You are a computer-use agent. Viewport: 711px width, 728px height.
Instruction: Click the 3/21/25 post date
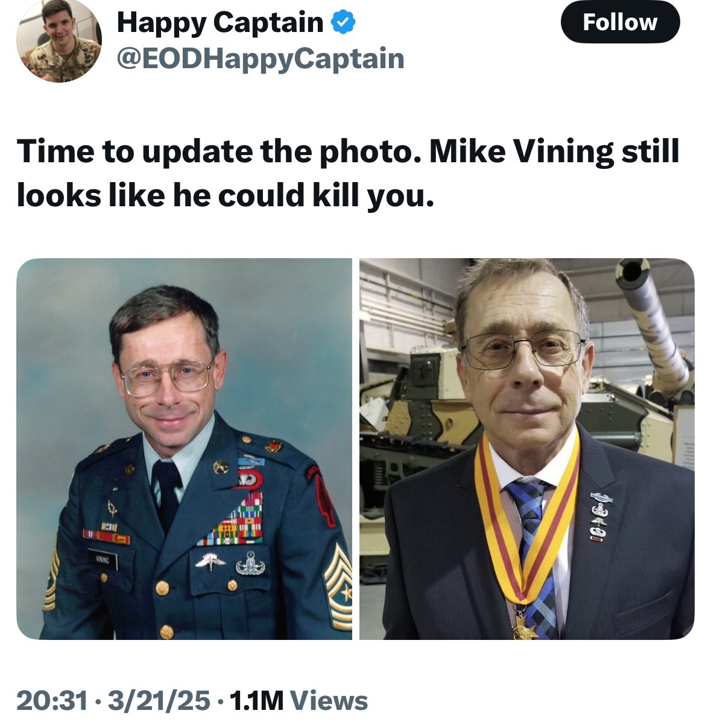point(159,700)
